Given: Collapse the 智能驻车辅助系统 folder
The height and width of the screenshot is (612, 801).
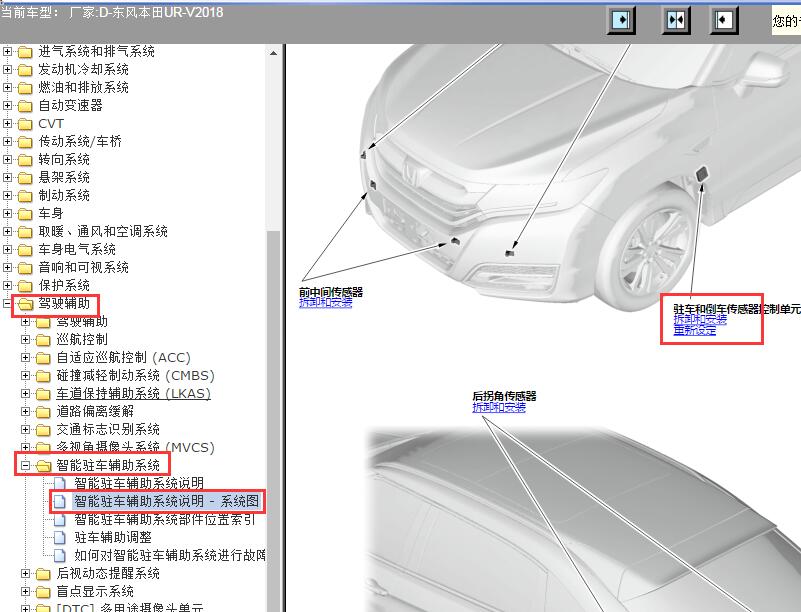Looking at the screenshot, I should coord(26,465).
